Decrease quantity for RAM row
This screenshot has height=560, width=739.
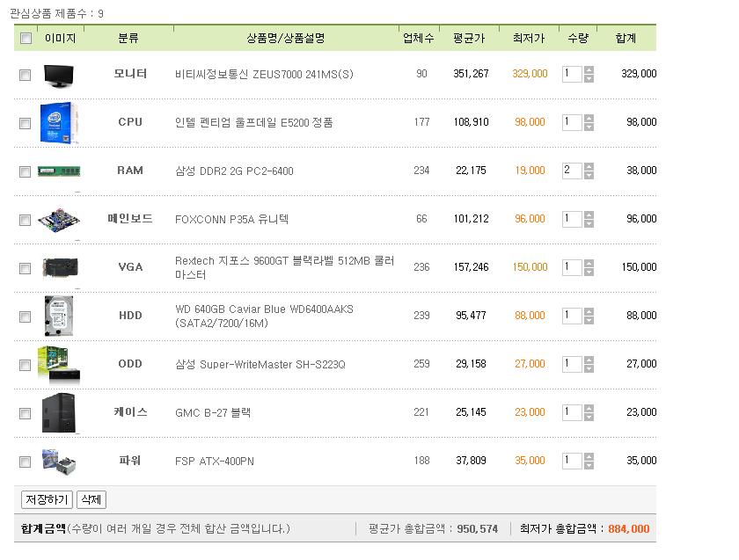coord(589,175)
